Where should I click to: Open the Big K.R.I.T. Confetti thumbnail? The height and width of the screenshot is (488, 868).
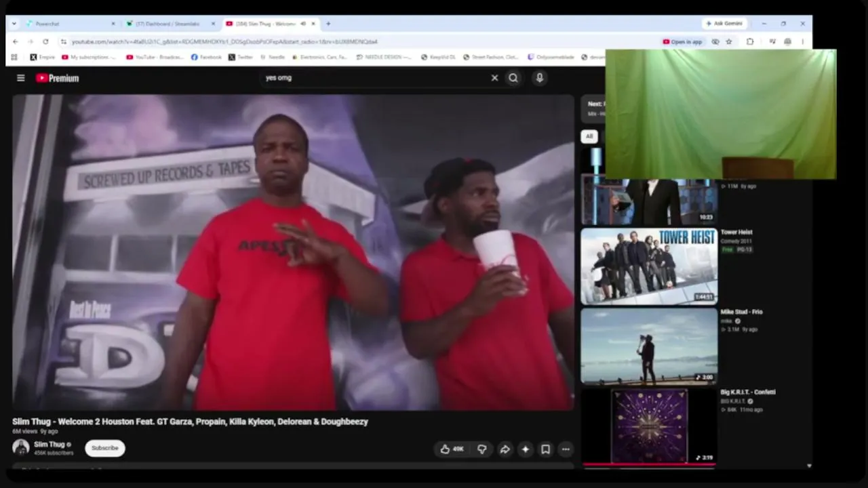pos(649,426)
